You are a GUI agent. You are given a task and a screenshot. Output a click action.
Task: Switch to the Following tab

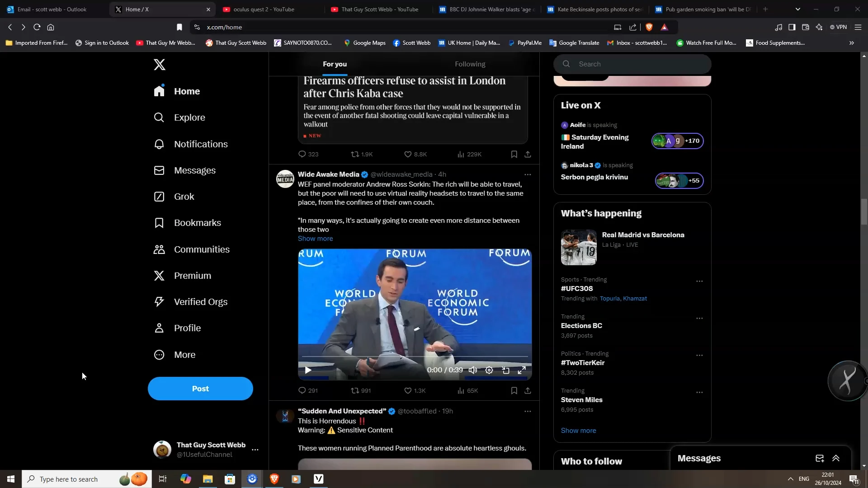tap(470, 64)
